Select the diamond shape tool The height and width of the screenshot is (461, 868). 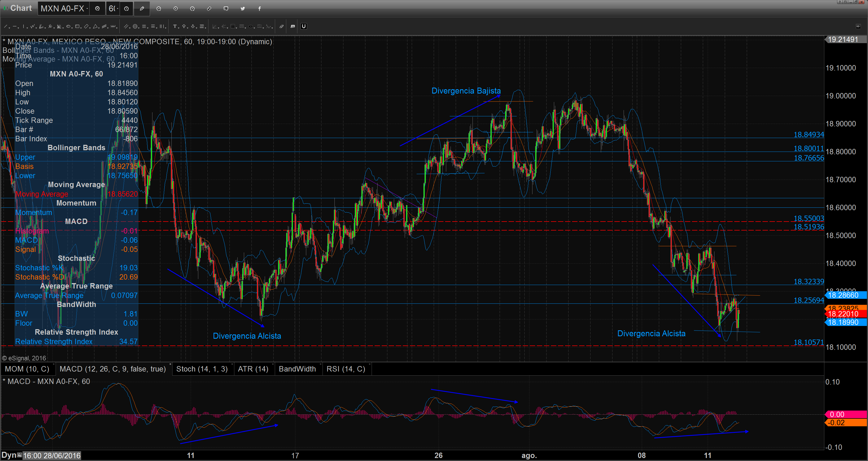(x=86, y=26)
